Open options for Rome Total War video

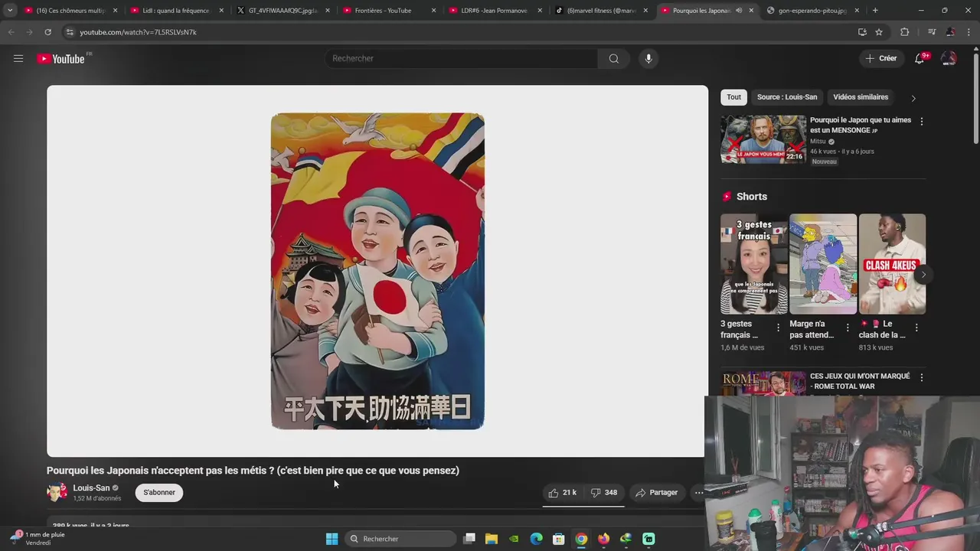click(x=921, y=377)
